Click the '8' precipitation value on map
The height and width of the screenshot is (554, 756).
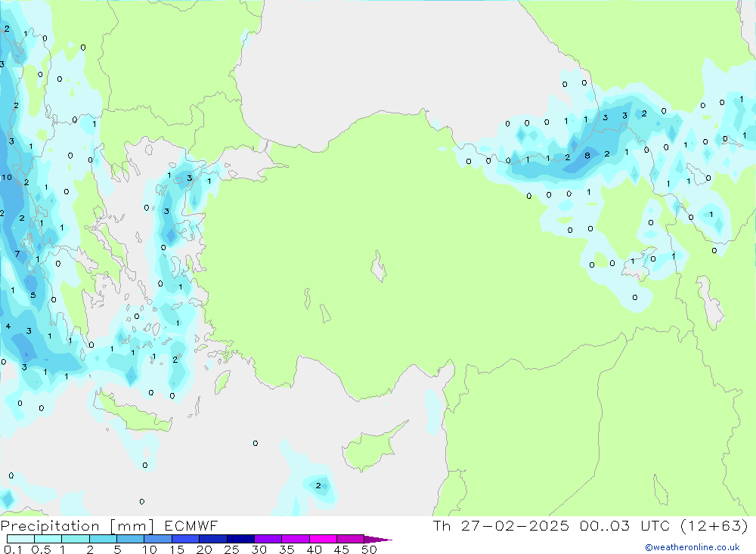tap(587, 156)
